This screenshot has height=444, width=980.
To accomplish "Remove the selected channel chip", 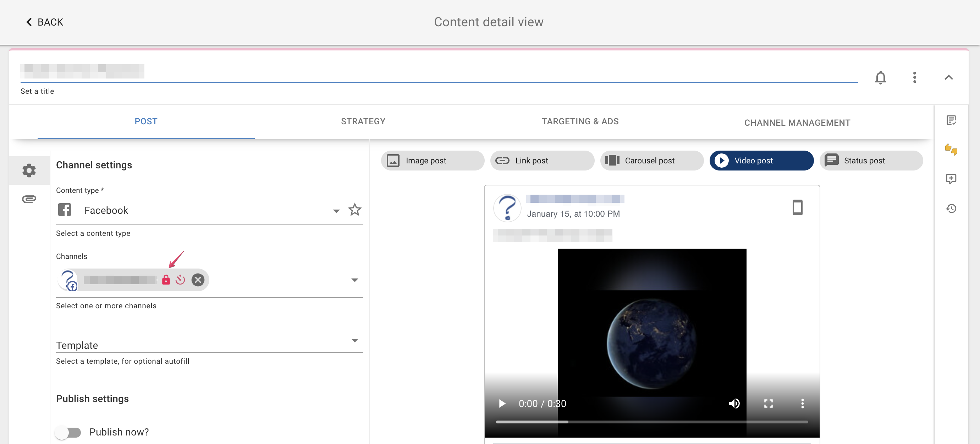I will 198,280.
